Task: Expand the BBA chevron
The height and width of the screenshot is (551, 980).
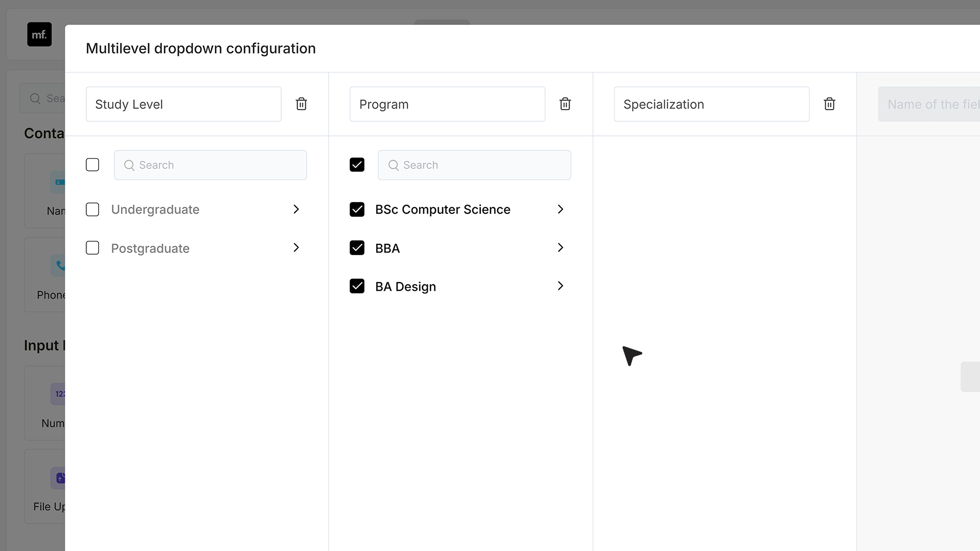Action: 560,247
